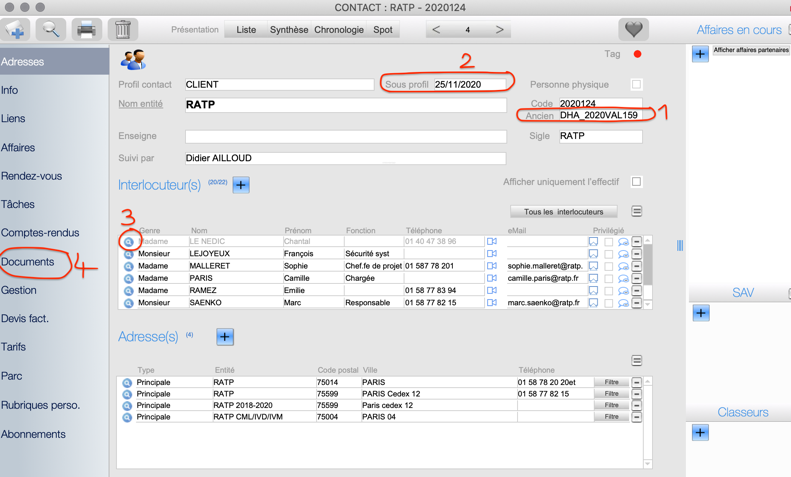Viewport: 791px width, 477px height.
Task: Check the Personne physique checkbox
Action: click(636, 85)
